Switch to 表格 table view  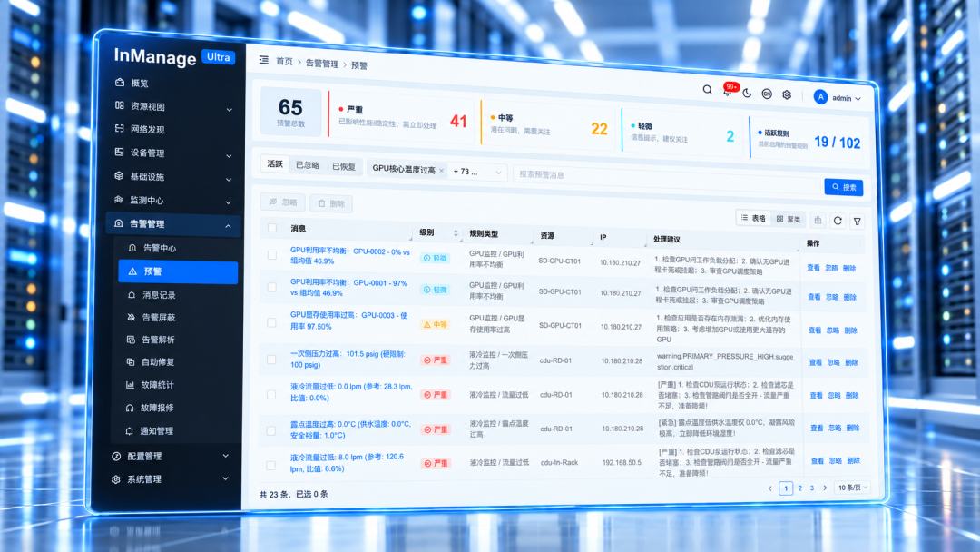point(753,218)
